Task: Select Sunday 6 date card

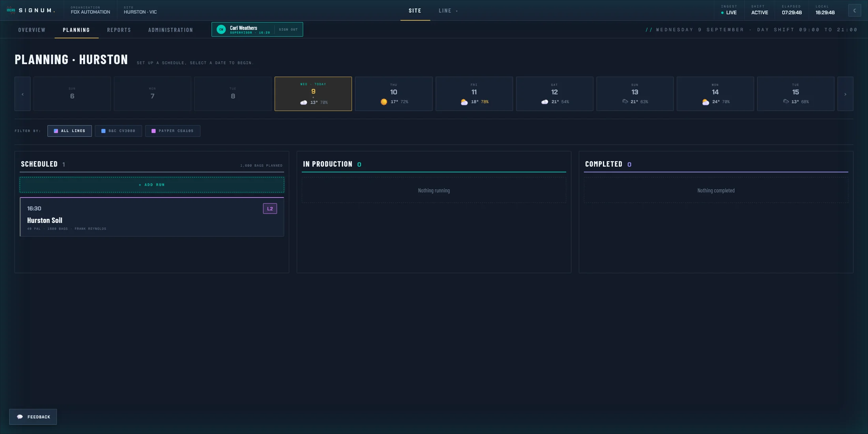Action: pyautogui.click(x=72, y=94)
